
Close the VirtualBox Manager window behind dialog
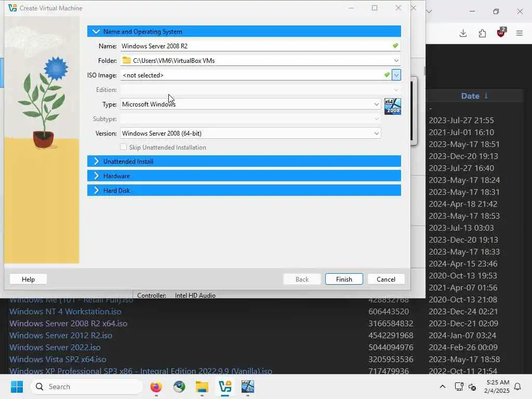pyautogui.click(x=413, y=8)
